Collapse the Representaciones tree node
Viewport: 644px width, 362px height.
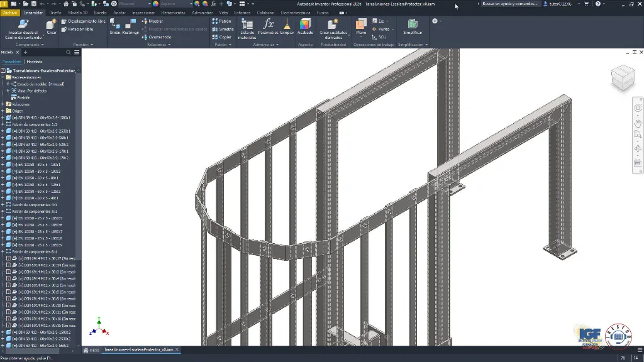(x=3, y=77)
